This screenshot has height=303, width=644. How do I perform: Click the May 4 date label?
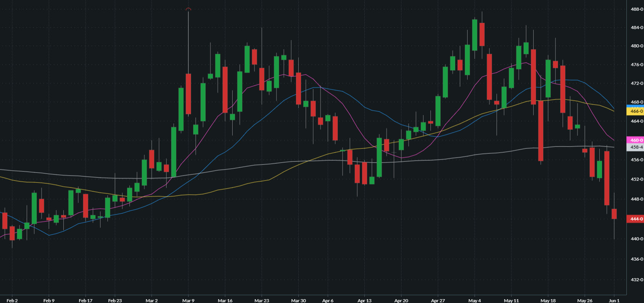[474, 300]
